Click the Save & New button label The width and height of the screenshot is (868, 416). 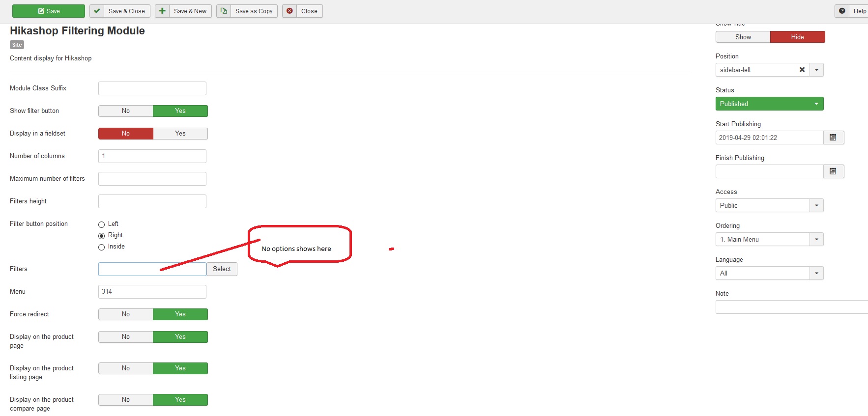[x=190, y=11]
